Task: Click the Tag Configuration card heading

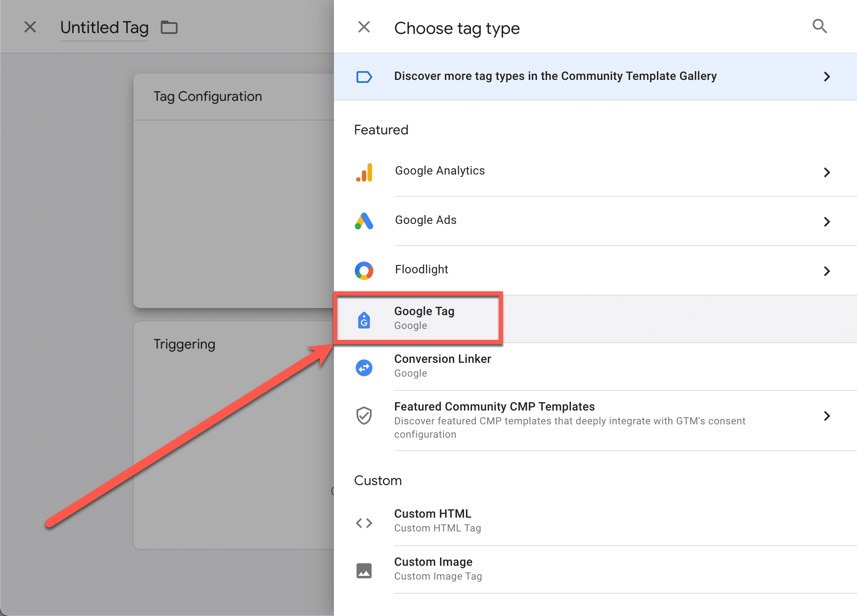Action: [208, 97]
